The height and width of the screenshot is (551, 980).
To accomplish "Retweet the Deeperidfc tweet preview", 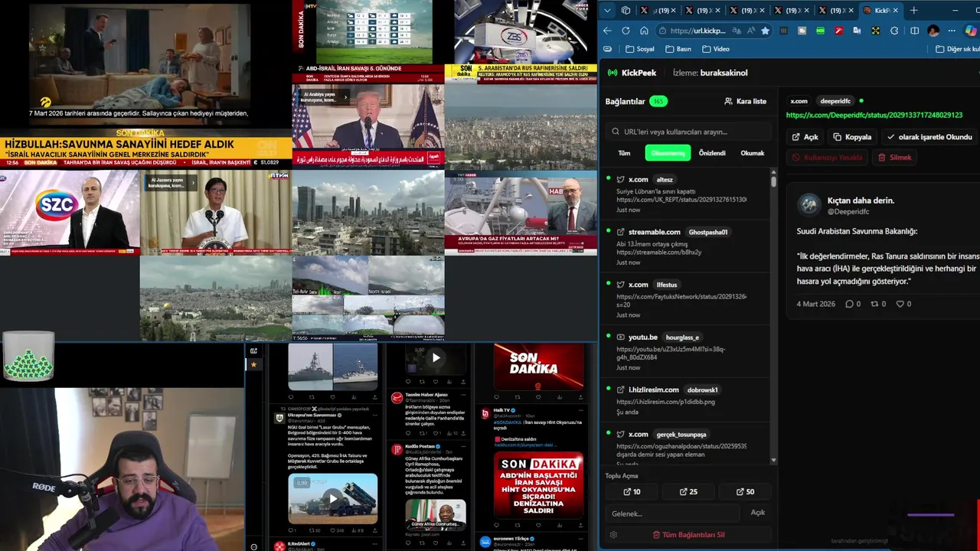I will pos(877,304).
